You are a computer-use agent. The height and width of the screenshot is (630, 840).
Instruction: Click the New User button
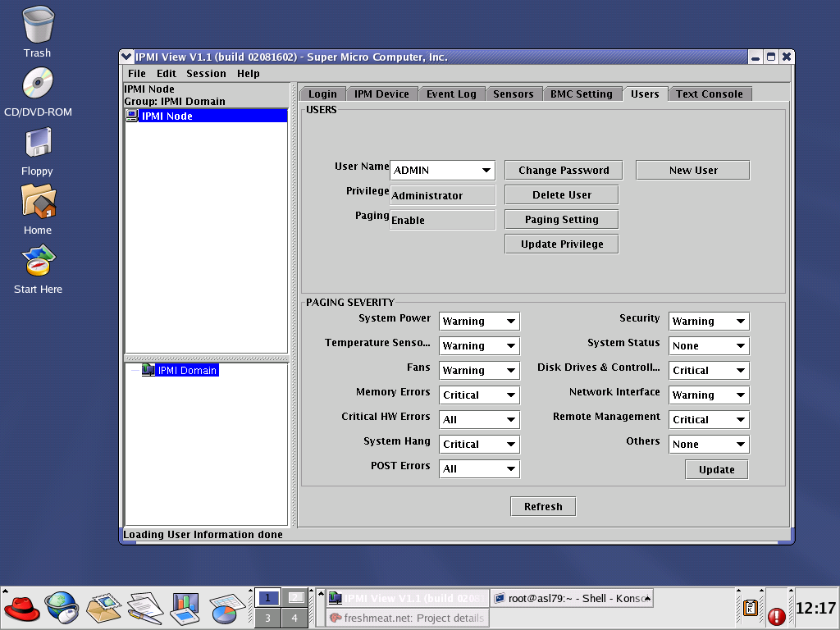693,171
